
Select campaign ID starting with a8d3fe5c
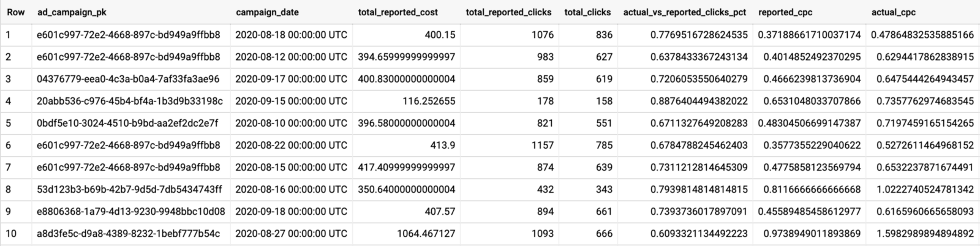click(x=129, y=233)
